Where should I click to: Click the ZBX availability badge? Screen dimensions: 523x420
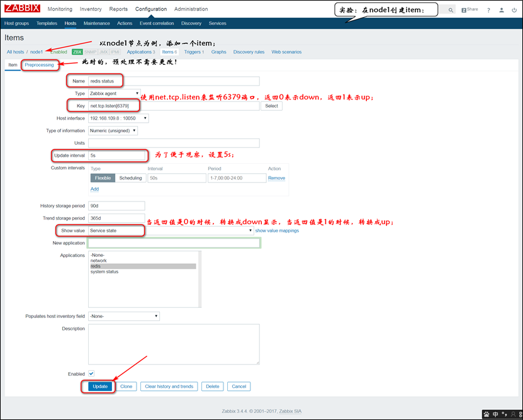pyautogui.click(x=77, y=52)
